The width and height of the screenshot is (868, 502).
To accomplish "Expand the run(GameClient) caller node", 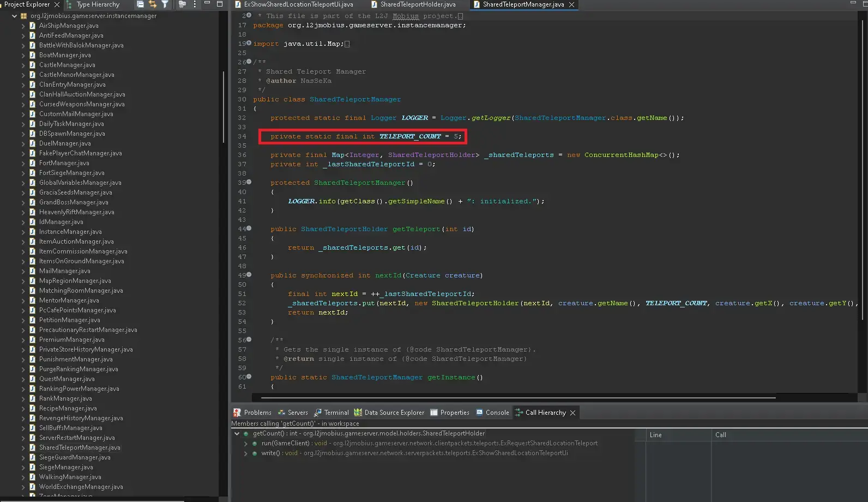I will pyautogui.click(x=245, y=444).
